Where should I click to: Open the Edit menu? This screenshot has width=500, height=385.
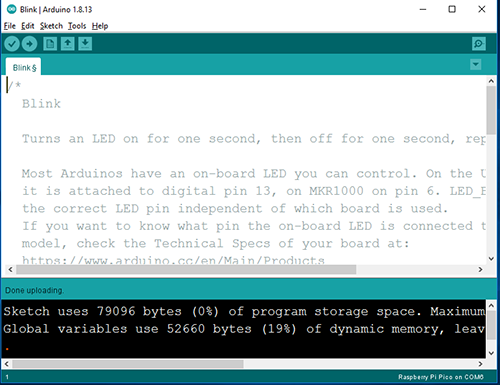point(28,26)
